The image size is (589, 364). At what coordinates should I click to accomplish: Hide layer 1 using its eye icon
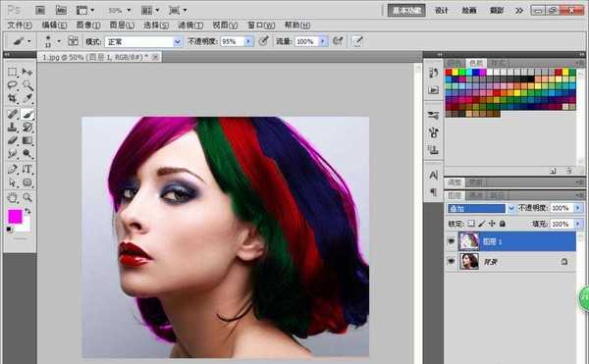click(452, 241)
